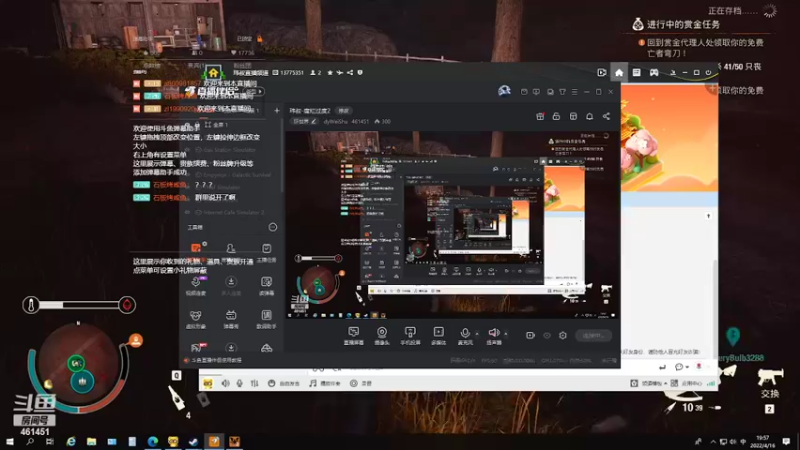Open audio mixer sliders icon in bottom bar

pos(255,383)
